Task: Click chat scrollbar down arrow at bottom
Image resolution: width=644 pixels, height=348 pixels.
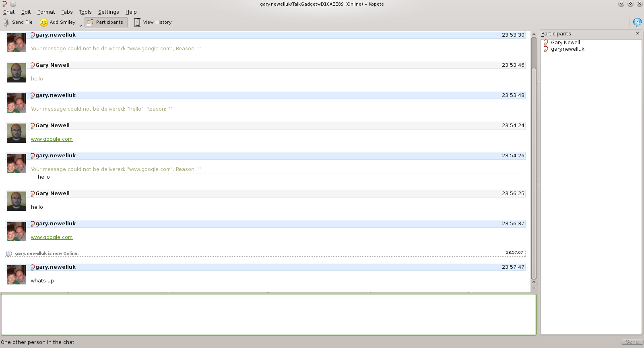Action: [x=534, y=288]
